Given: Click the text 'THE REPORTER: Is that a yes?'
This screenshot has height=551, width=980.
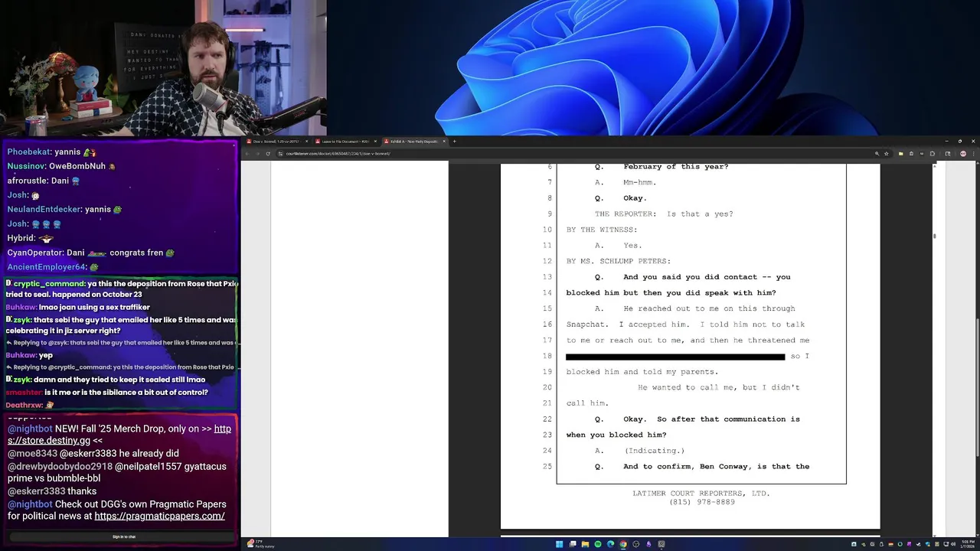Looking at the screenshot, I should click(664, 214).
